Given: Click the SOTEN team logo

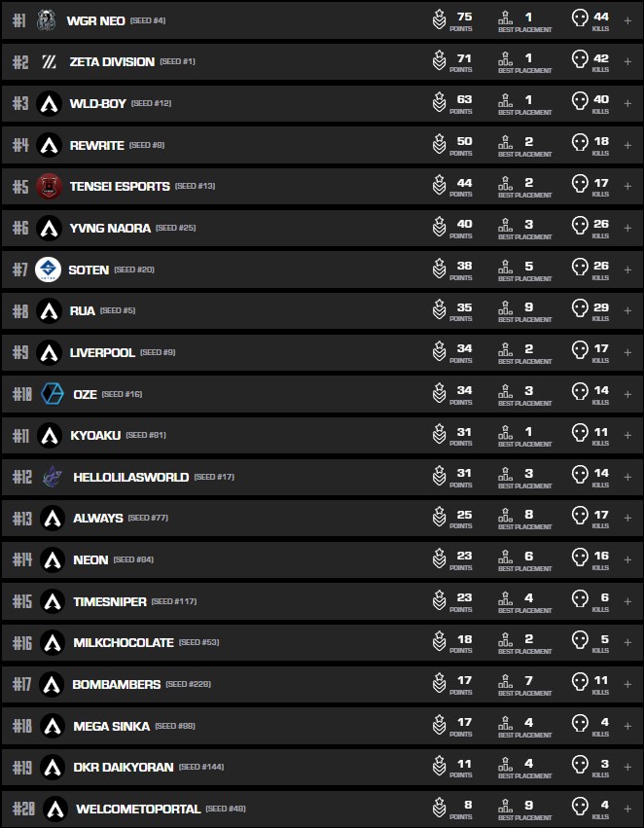Looking at the screenshot, I should click(48, 270).
